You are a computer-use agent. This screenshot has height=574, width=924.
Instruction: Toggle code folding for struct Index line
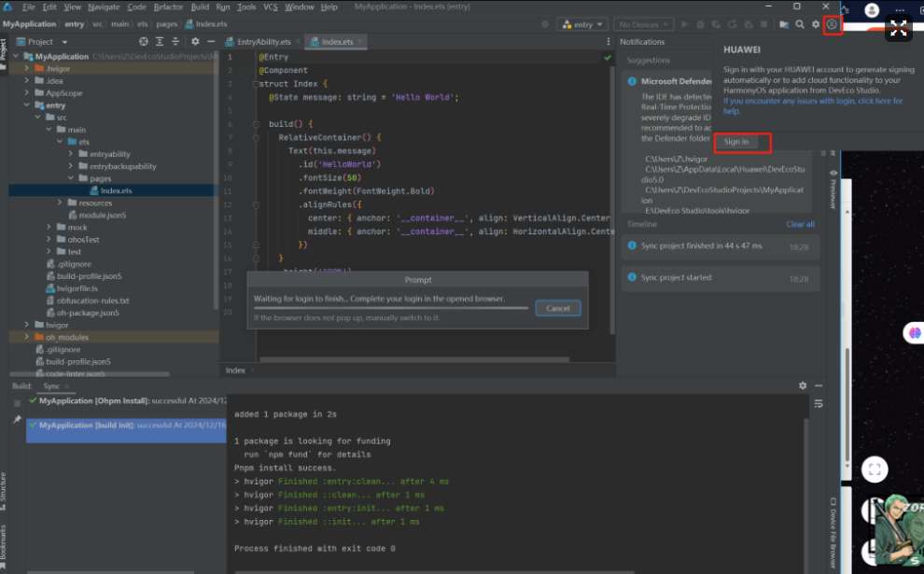coord(256,84)
